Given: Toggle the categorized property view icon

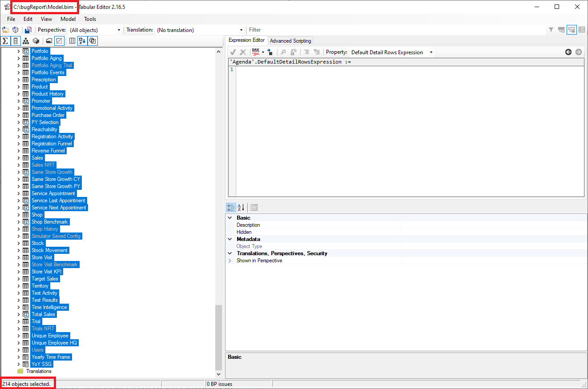Looking at the screenshot, I should click(231, 207).
